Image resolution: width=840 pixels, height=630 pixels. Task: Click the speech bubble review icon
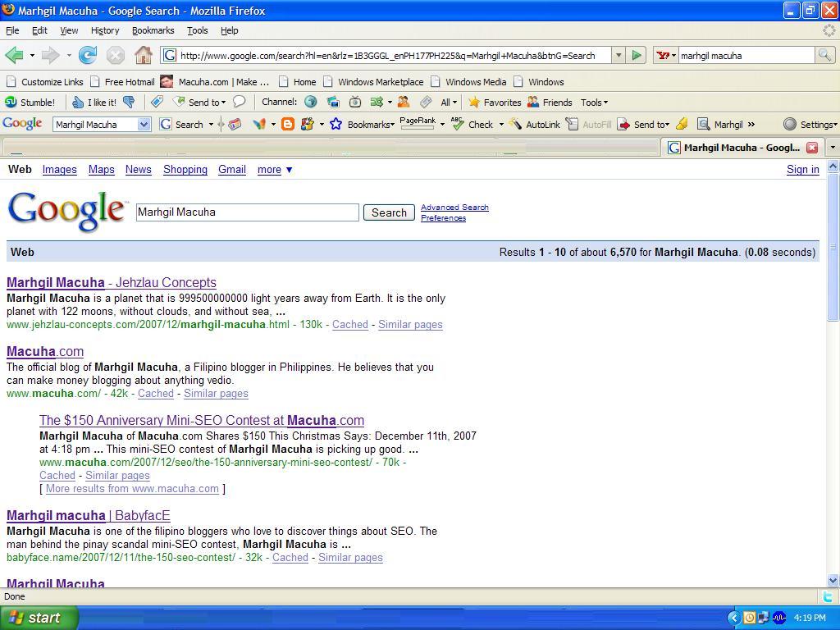pos(240,102)
